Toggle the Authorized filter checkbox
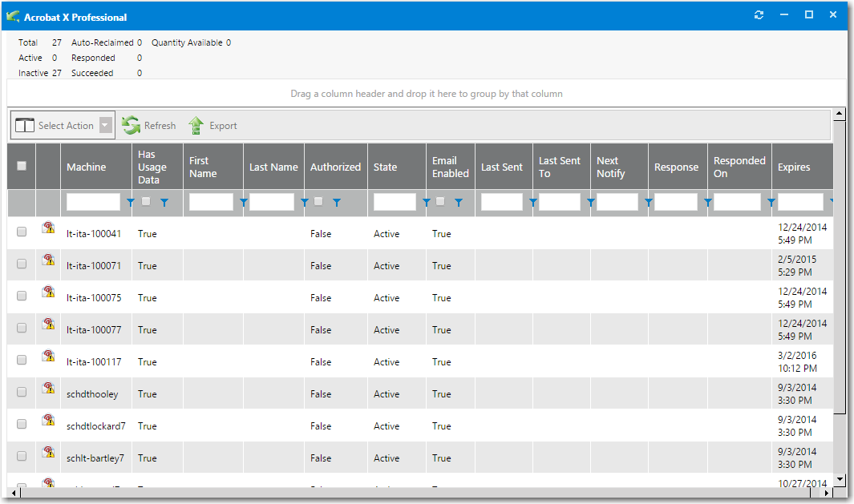 [318, 202]
